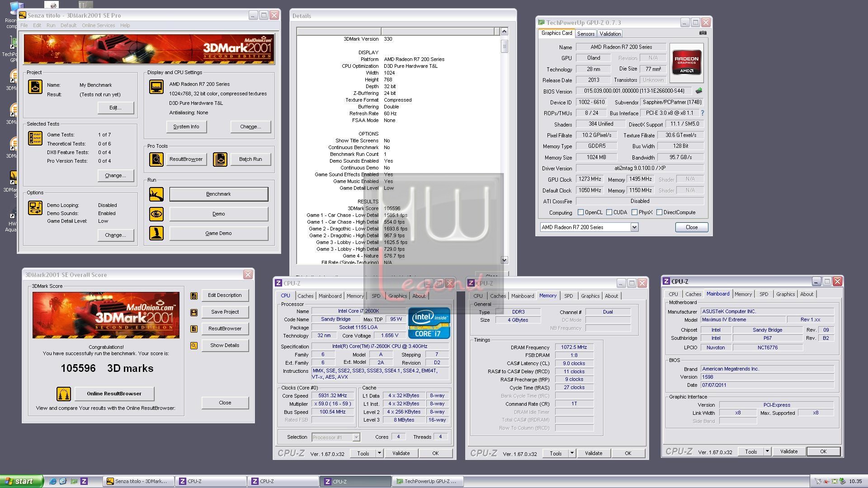Open the Online Services menu in 3DMark2001
Screen dimensions: 868x488
pos(98,25)
